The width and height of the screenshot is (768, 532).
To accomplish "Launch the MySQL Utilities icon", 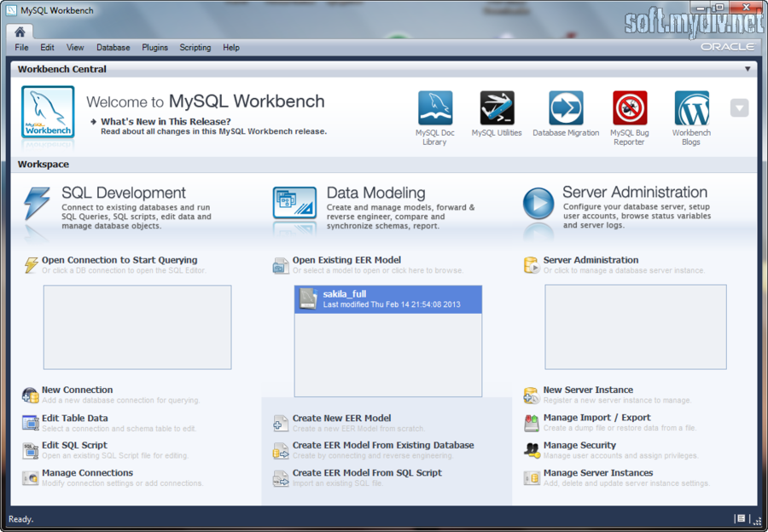I will (x=497, y=108).
